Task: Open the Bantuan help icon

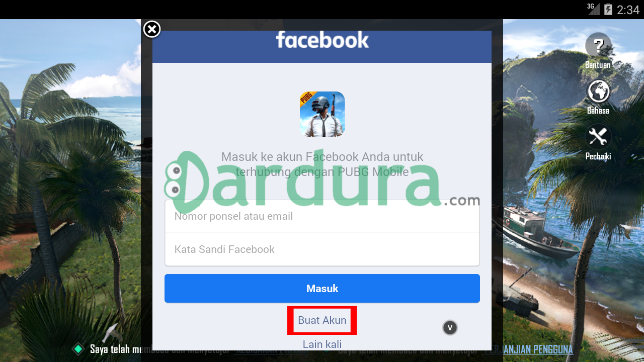Action: click(598, 45)
